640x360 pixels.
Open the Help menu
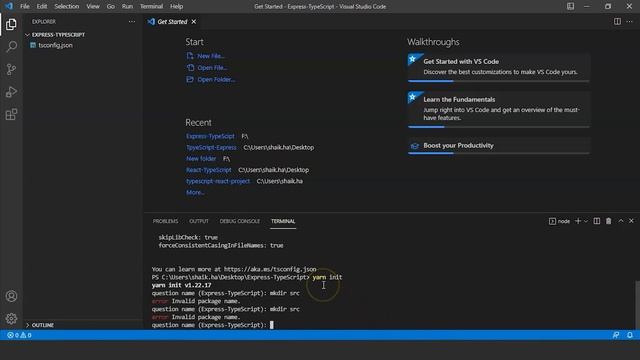[176, 6]
